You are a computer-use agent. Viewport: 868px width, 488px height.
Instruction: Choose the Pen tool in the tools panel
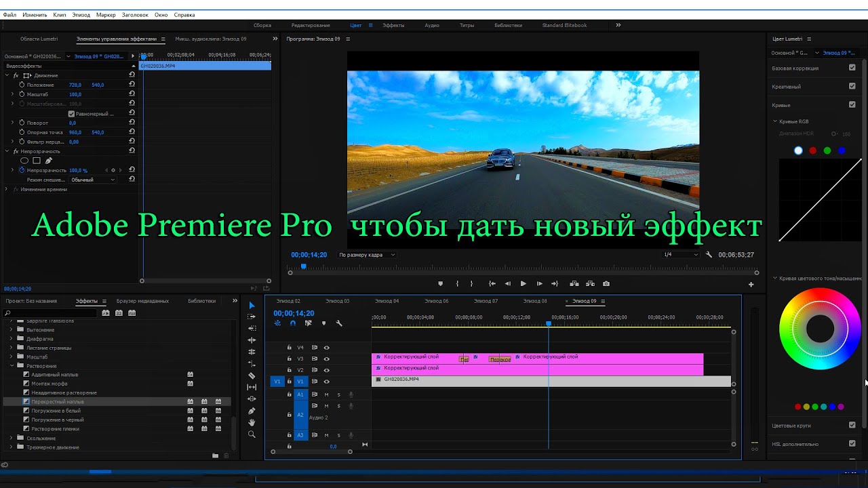[x=252, y=411]
